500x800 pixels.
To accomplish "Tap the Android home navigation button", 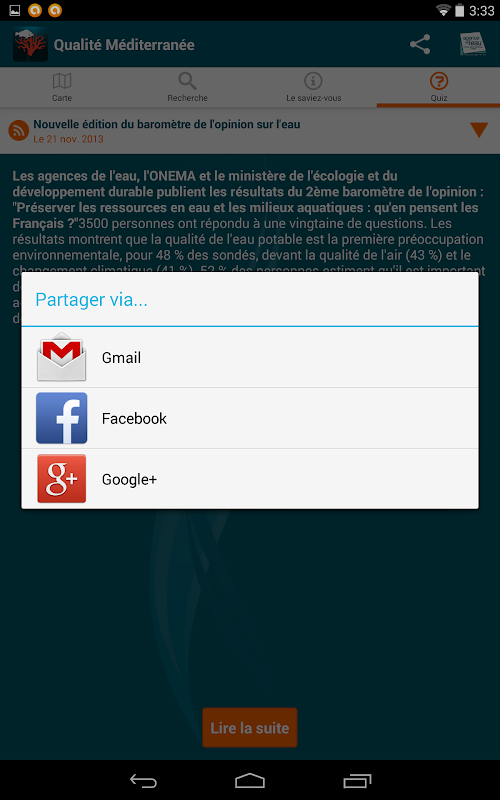I will click(x=250, y=781).
